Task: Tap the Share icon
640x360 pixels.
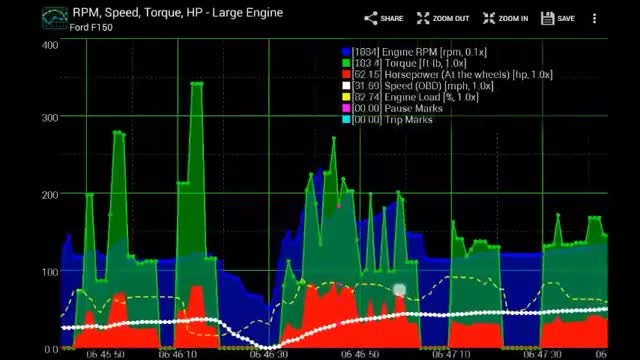Action: click(x=371, y=18)
